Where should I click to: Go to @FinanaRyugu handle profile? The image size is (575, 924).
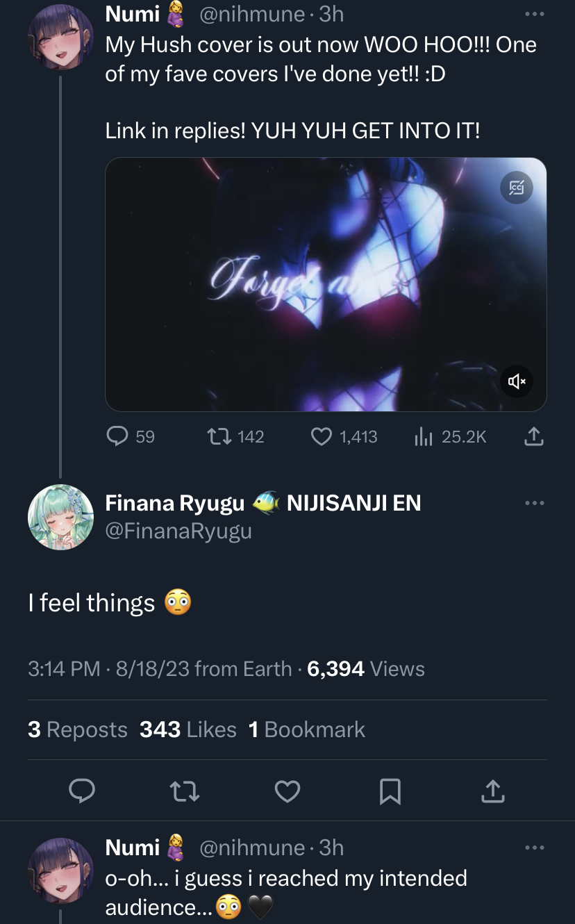point(178,531)
